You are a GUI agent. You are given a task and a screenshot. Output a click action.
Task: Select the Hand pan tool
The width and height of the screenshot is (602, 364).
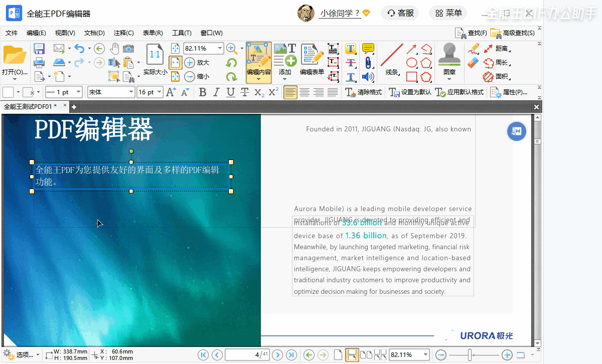(x=114, y=49)
